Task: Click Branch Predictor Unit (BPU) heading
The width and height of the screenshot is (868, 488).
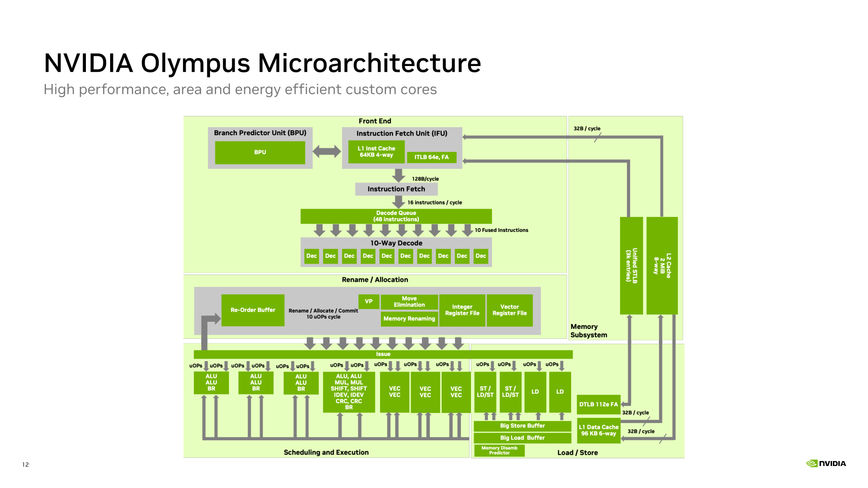Action: coord(260,133)
